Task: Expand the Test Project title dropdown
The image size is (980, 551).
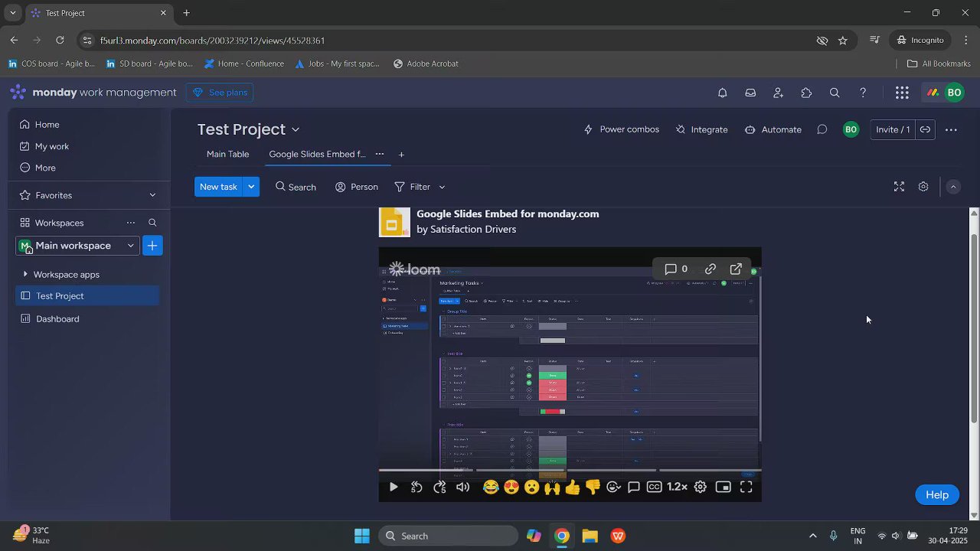Action: coord(296,130)
